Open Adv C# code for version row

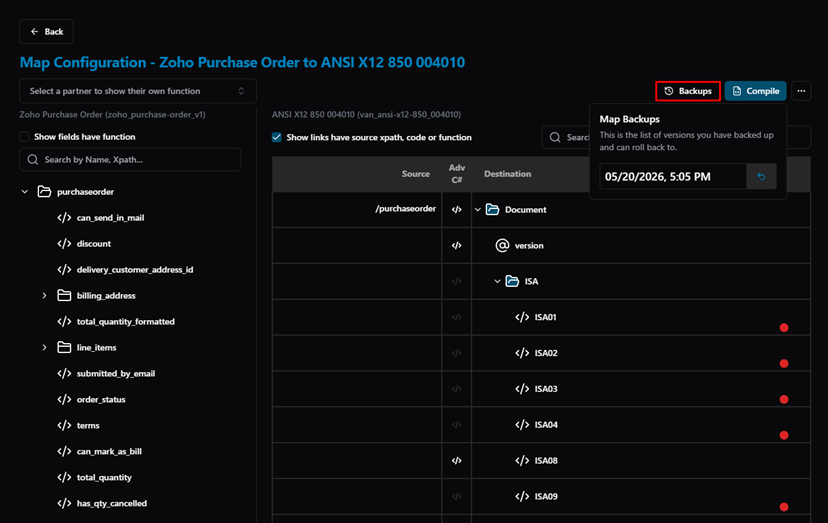pos(457,246)
